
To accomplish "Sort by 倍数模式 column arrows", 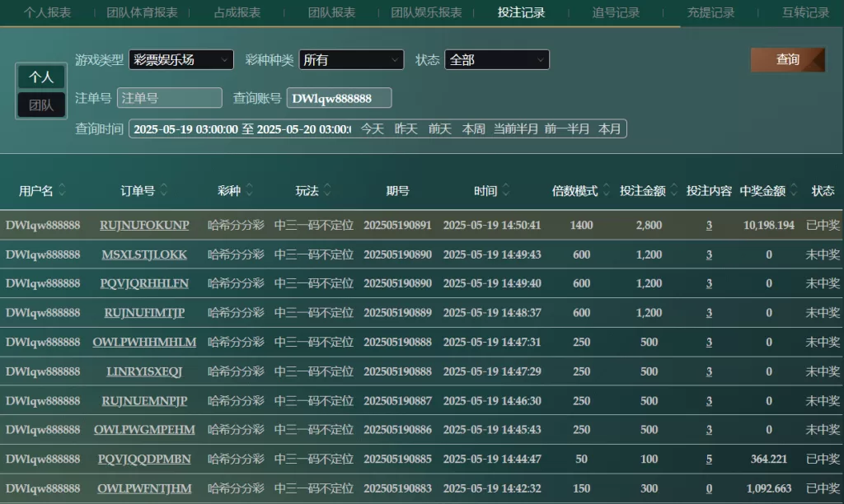I will pyautogui.click(x=606, y=190).
